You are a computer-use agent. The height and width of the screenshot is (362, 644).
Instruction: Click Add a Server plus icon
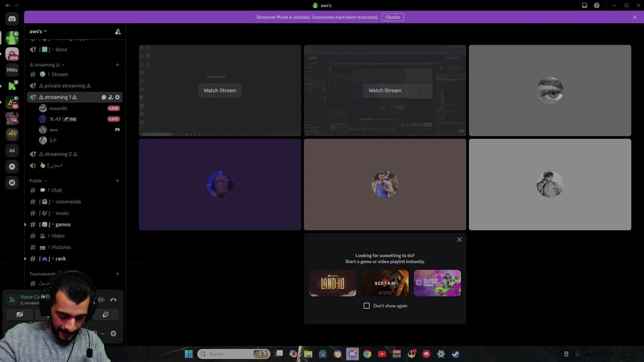(x=12, y=166)
